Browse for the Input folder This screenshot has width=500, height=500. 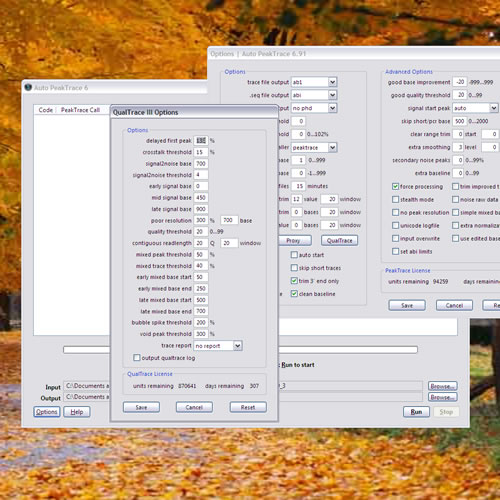coord(443,386)
